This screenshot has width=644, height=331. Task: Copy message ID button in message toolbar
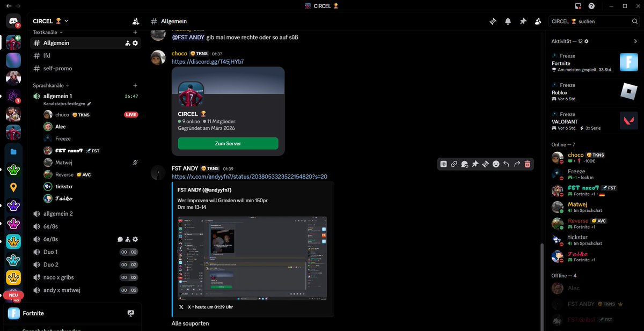443,164
